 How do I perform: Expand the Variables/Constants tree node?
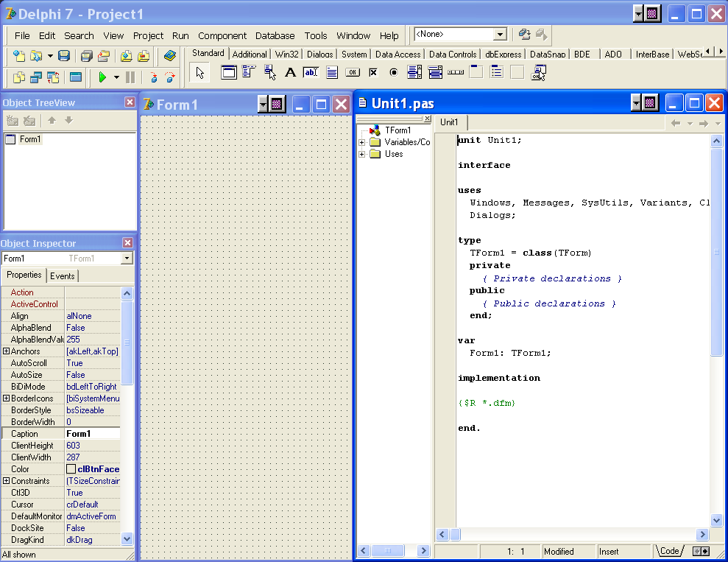362,142
